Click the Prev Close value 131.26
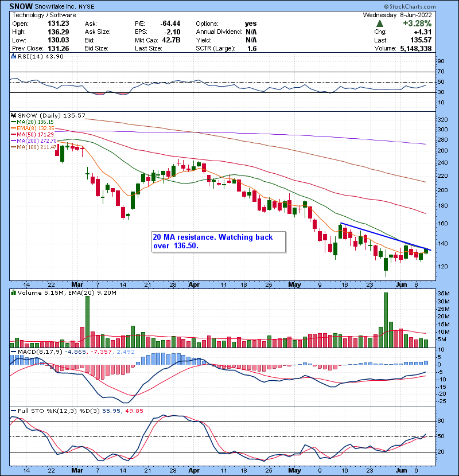459x476 pixels. [59, 49]
